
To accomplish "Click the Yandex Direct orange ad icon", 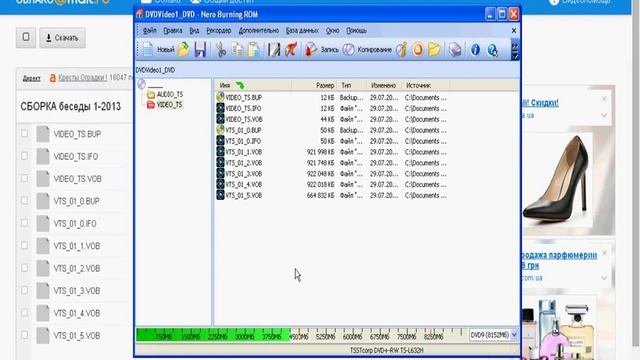I will [52, 78].
